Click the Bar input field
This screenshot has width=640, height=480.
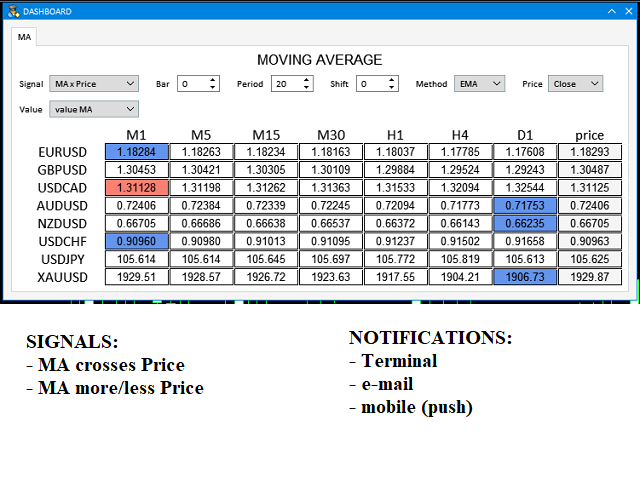(x=192, y=84)
